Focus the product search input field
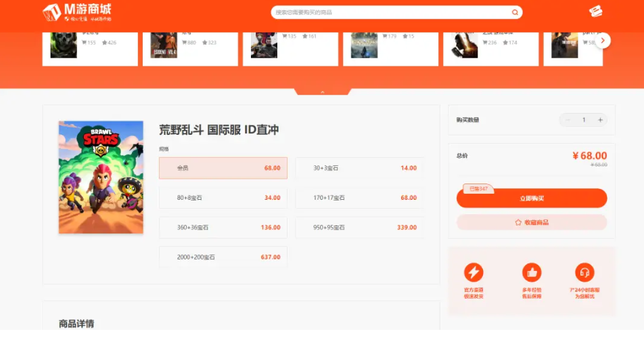Image resolution: width=644 pixels, height=340 pixels. (x=389, y=12)
